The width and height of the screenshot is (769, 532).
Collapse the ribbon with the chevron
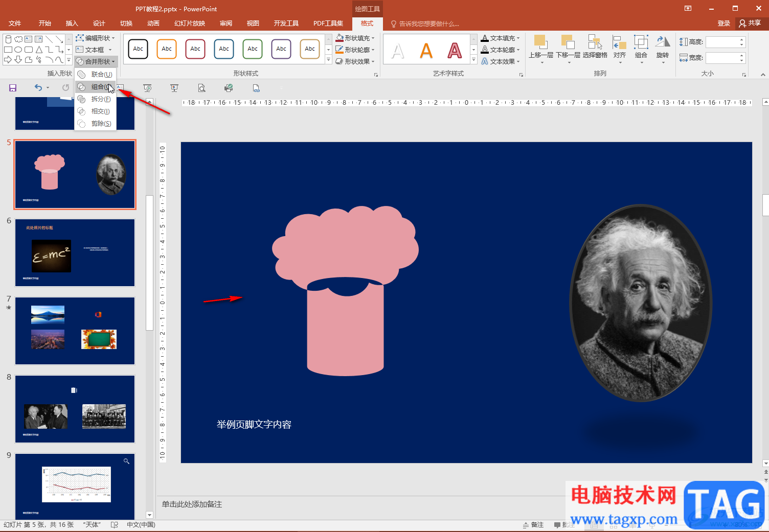pyautogui.click(x=763, y=75)
